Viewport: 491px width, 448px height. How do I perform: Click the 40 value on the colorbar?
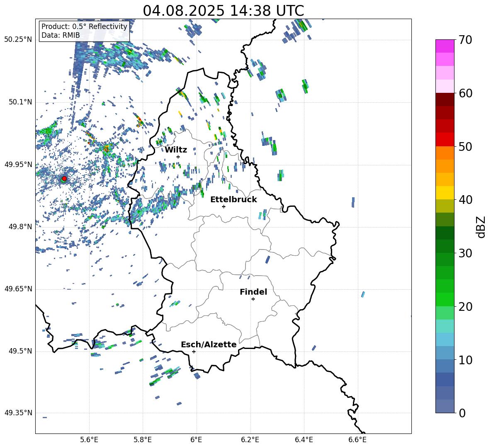465,200
